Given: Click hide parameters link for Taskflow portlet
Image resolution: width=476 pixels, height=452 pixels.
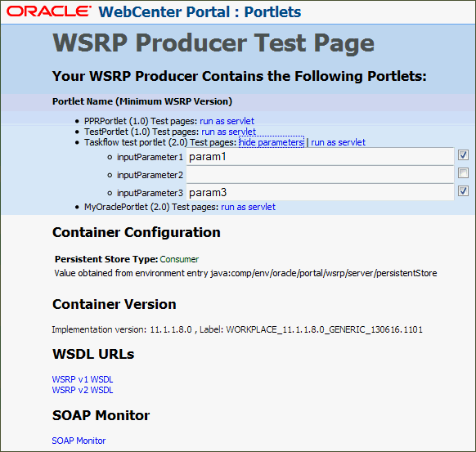Looking at the screenshot, I should point(272,142).
